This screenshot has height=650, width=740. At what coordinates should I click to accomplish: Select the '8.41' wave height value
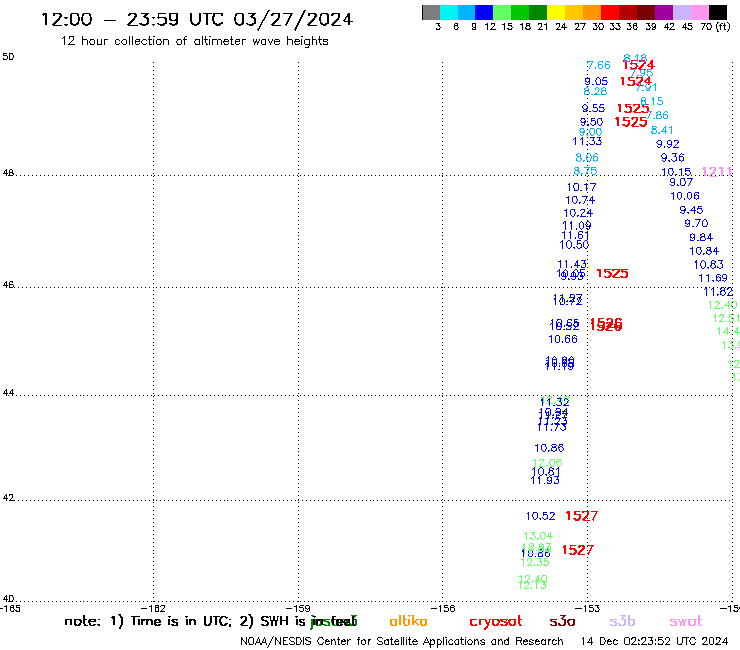tap(662, 130)
